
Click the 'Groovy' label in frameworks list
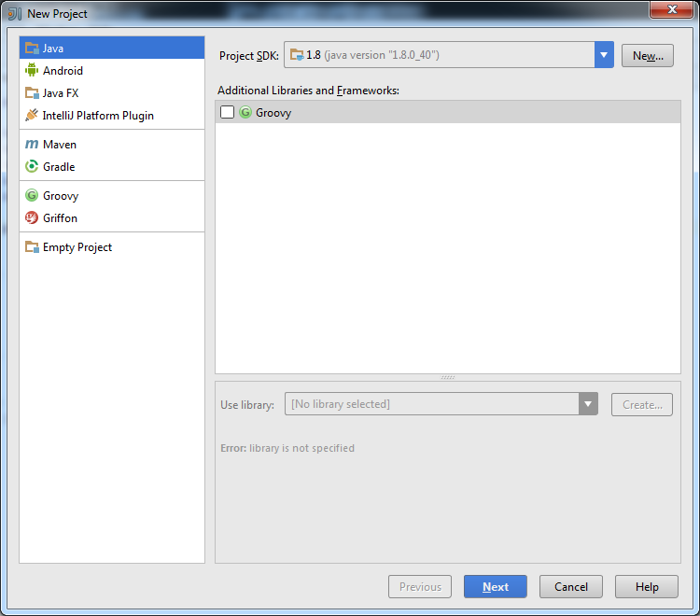coord(273,113)
